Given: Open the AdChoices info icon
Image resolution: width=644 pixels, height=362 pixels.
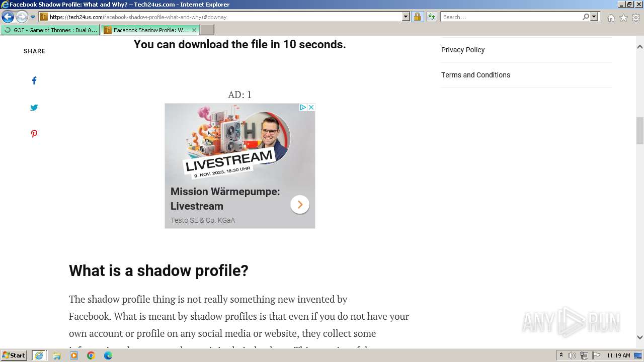Looking at the screenshot, I should (x=303, y=107).
